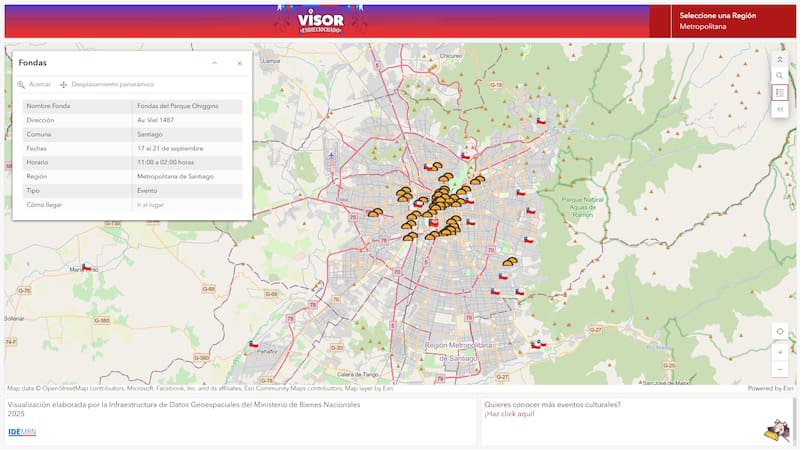Close the Fondas popup

[239, 63]
